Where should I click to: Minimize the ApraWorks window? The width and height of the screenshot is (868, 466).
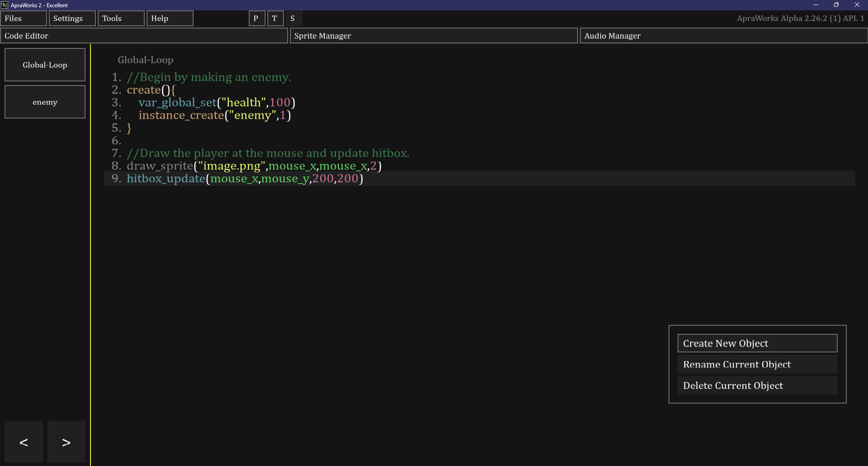coord(816,5)
